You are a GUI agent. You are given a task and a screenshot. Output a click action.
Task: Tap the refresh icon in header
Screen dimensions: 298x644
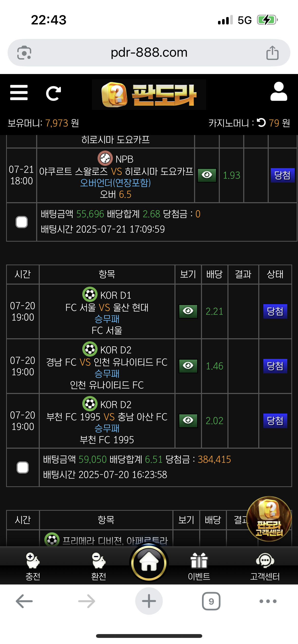pyautogui.click(x=53, y=93)
